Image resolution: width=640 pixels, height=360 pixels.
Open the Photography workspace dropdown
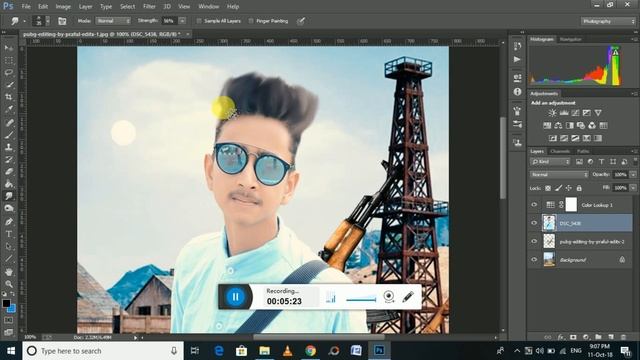[608, 21]
